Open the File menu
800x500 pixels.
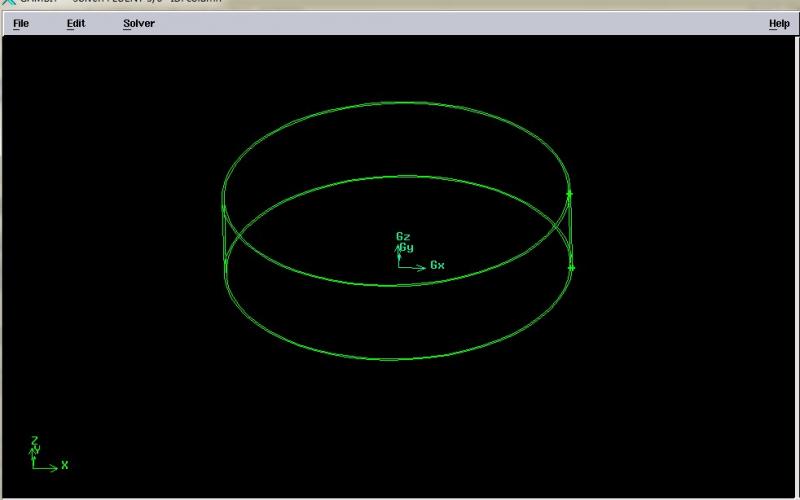point(21,23)
